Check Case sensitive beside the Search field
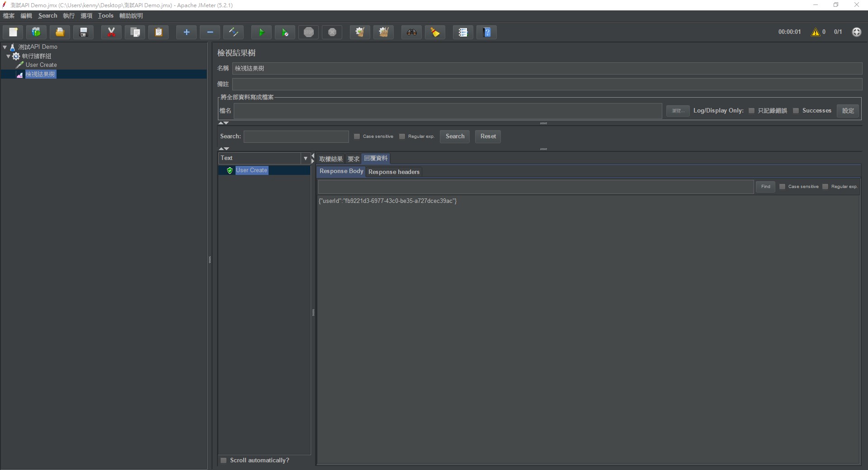The image size is (868, 470). pos(357,136)
